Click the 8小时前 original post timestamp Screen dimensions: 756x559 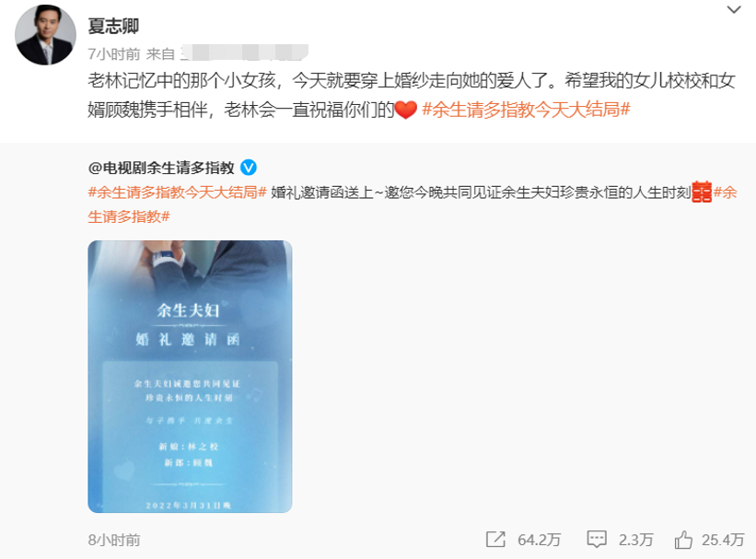[114, 540]
